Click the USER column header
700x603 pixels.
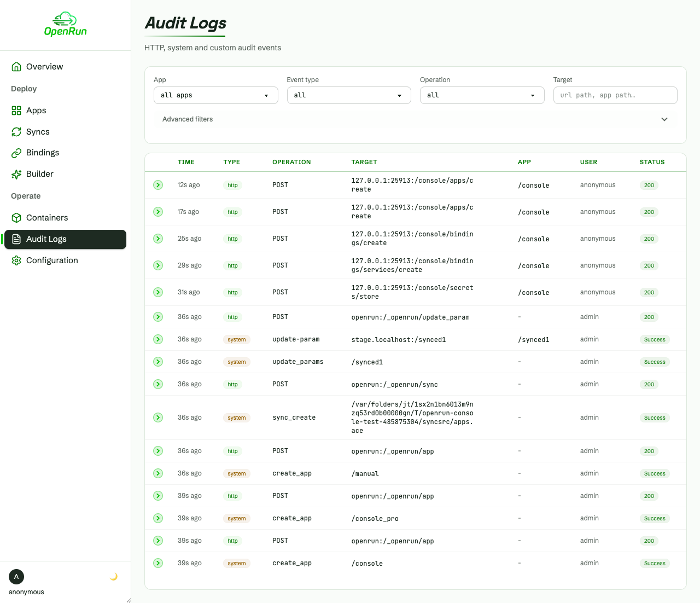(588, 162)
